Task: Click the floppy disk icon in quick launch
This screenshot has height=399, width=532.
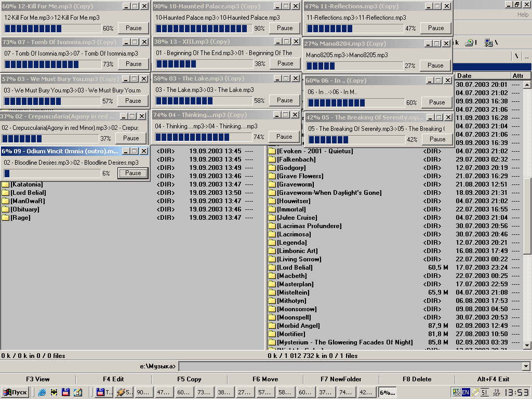Action: (66, 392)
